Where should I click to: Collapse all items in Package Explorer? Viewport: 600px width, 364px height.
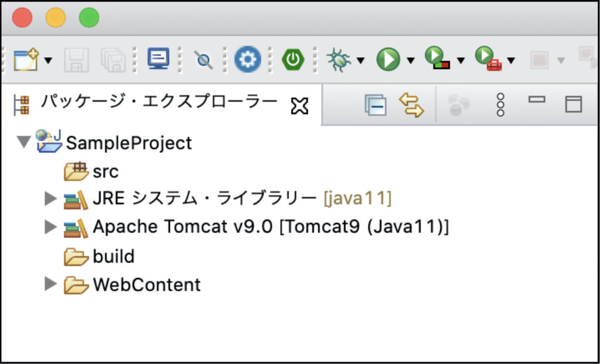[375, 106]
